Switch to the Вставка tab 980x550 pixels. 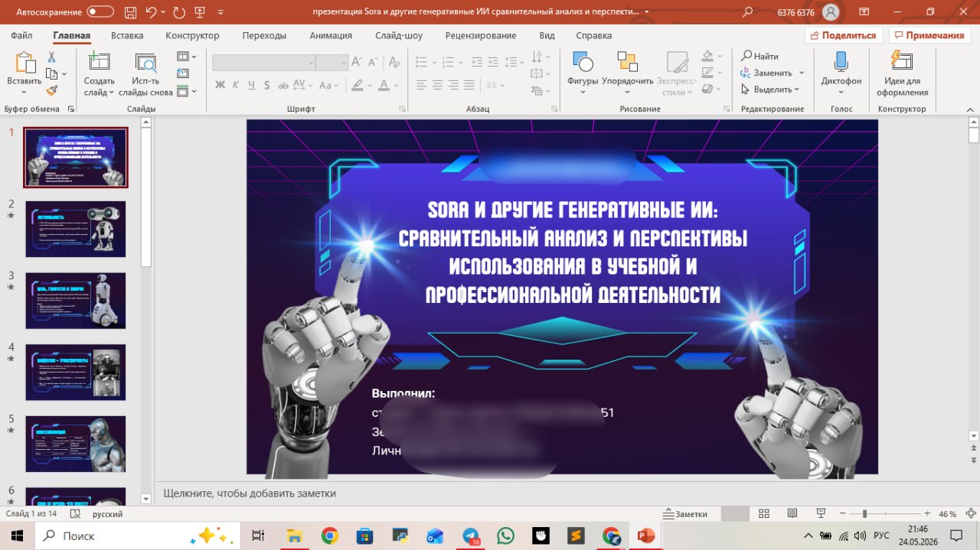click(x=127, y=35)
